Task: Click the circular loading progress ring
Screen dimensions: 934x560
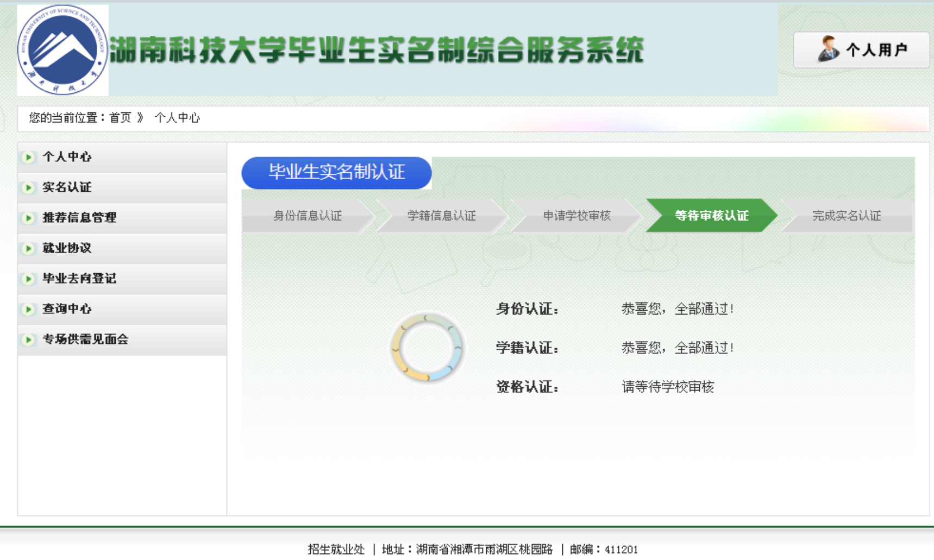Action: (427, 347)
